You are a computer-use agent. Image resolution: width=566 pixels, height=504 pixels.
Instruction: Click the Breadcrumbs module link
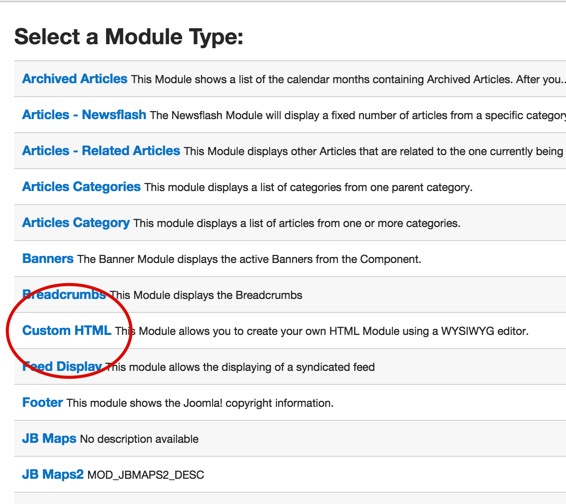click(64, 295)
